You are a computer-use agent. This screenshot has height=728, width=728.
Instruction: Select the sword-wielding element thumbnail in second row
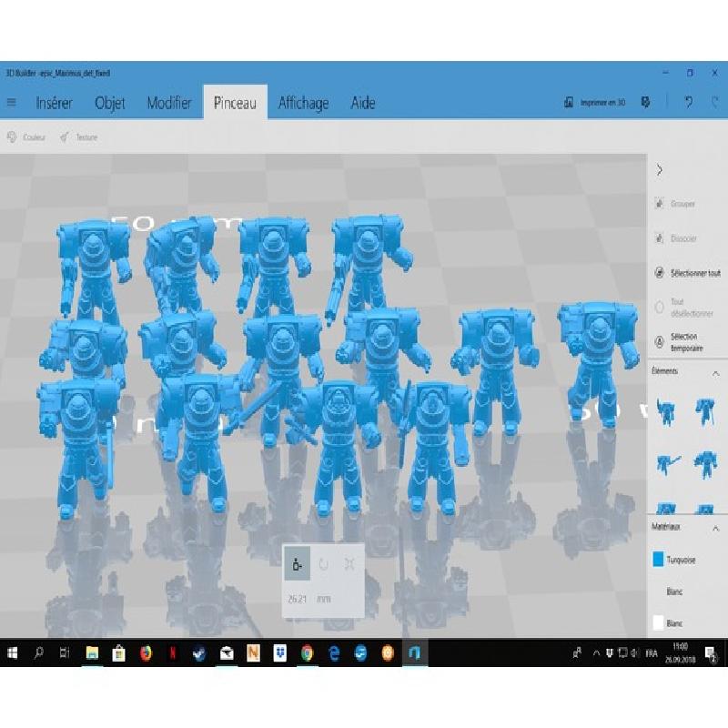[x=668, y=463]
